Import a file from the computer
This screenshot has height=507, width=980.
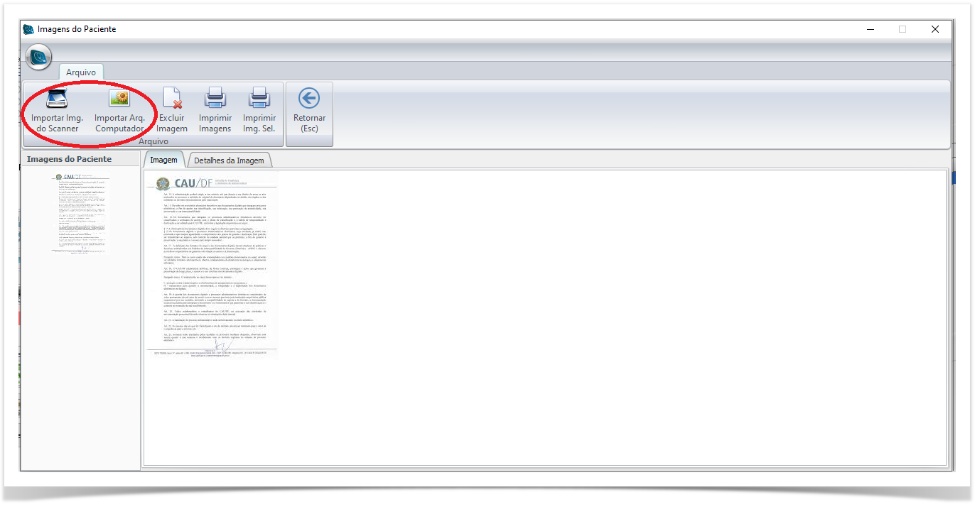coord(119,98)
